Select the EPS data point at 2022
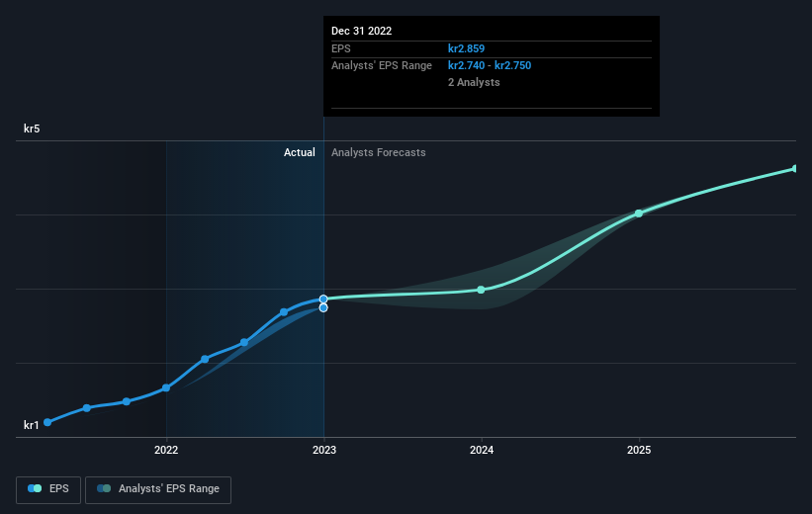Screen dimensions: 812x514 tap(166, 387)
